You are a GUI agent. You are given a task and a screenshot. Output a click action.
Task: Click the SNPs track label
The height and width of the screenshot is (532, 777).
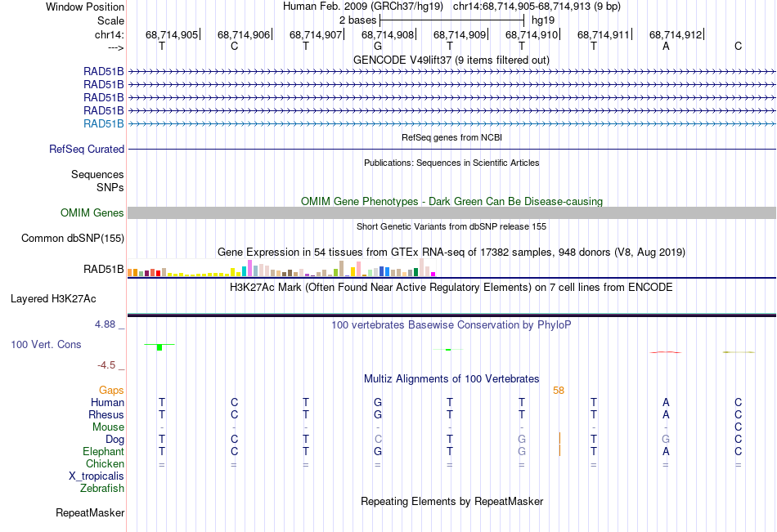[110, 187]
